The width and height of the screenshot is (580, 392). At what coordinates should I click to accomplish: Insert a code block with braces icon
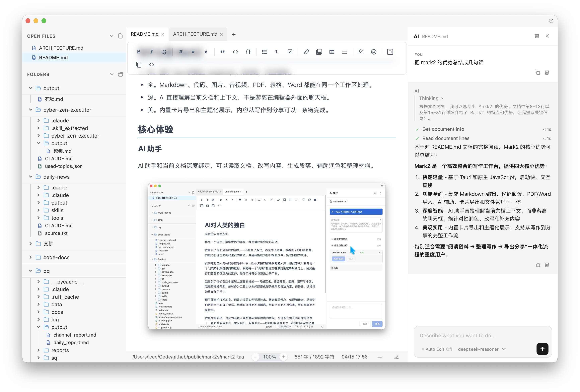coord(248,52)
